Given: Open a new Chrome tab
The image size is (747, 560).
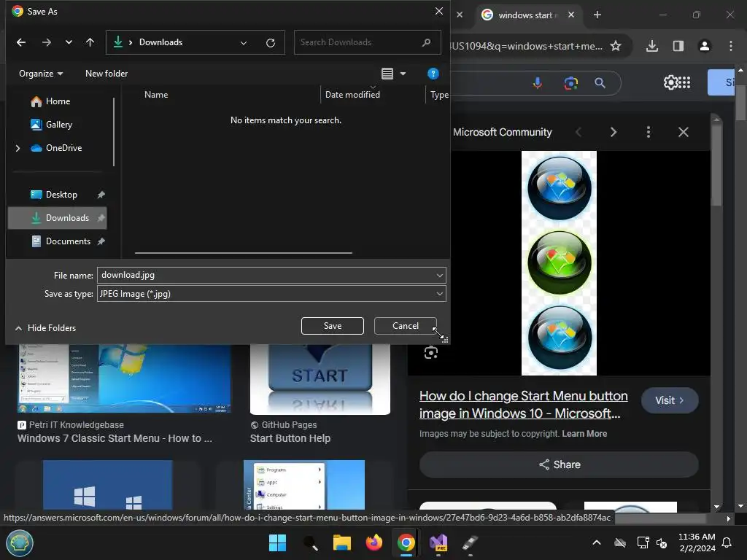Looking at the screenshot, I should coord(597,15).
